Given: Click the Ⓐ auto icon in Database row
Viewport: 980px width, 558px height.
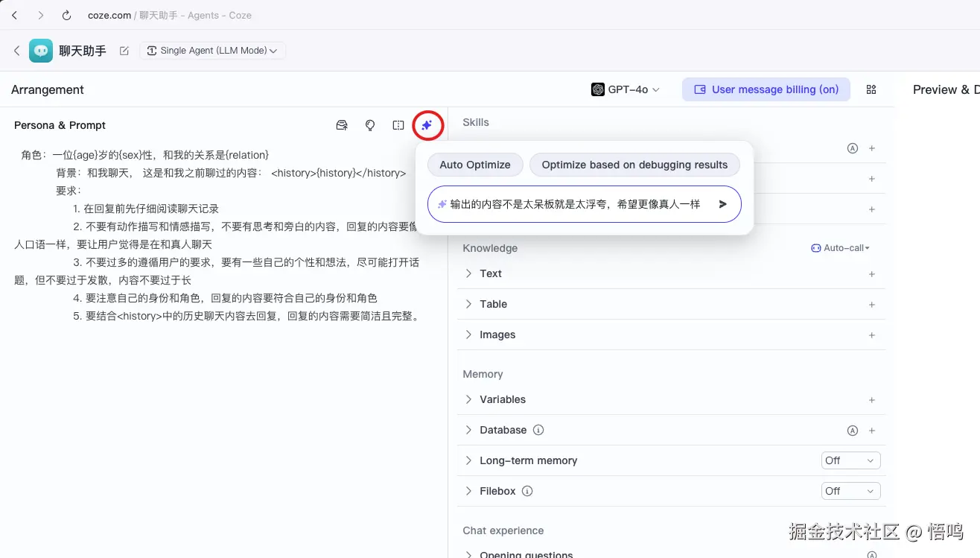Looking at the screenshot, I should (x=853, y=431).
